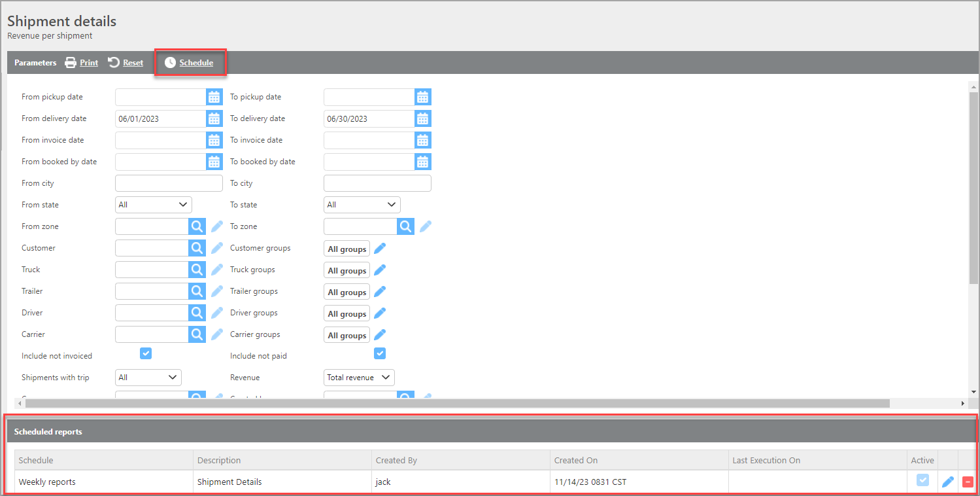Open the Revenue dropdown showing Total revenue
This screenshot has height=496, width=980.
pos(359,378)
